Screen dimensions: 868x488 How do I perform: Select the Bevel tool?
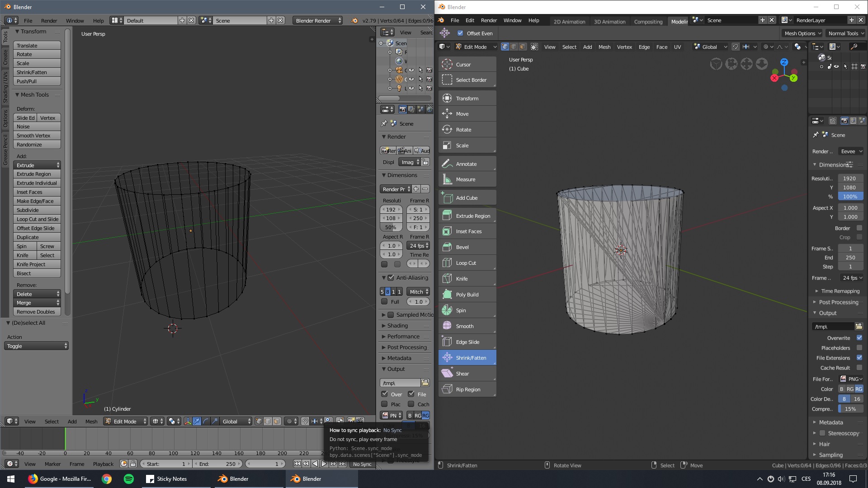pyautogui.click(x=467, y=247)
